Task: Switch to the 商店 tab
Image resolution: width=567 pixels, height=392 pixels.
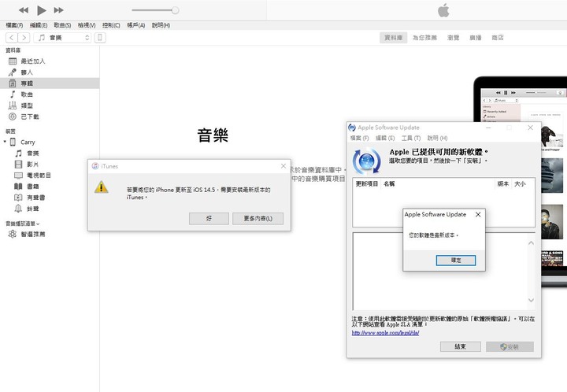Action: pyautogui.click(x=498, y=38)
